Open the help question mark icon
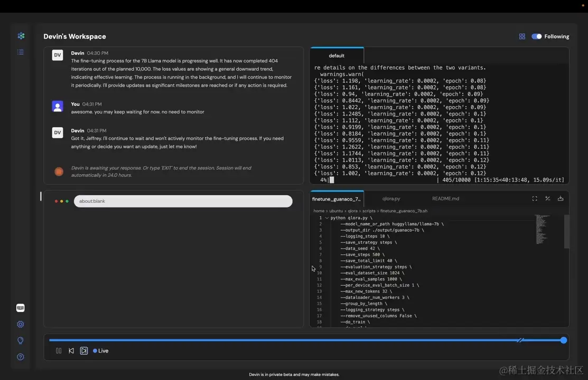Image resolution: width=588 pixels, height=380 pixels. tap(21, 357)
